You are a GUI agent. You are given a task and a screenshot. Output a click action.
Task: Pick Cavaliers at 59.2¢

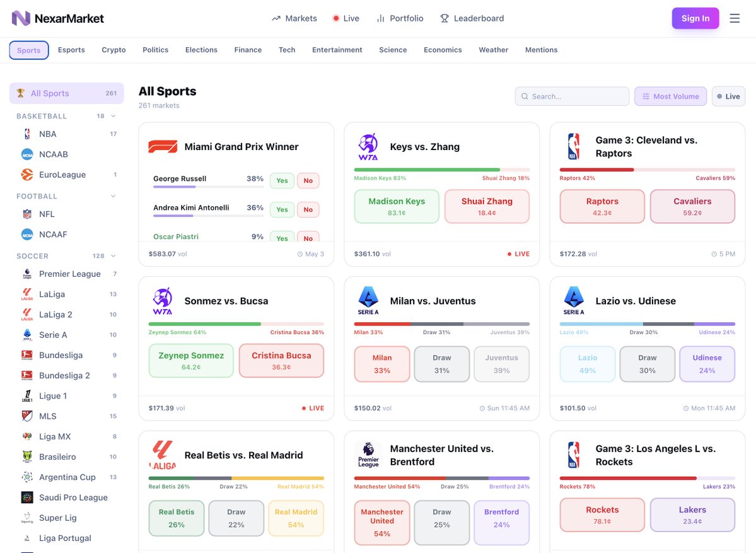(x=692, y=206)
